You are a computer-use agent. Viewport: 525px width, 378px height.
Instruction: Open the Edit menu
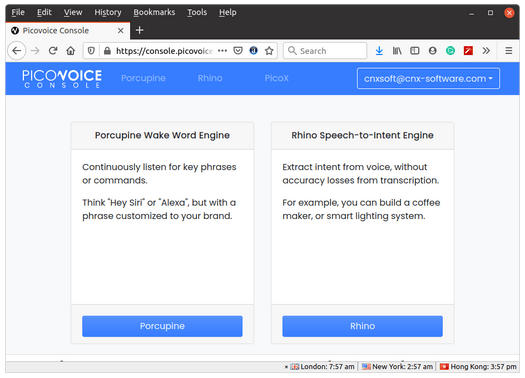(44, 12)
